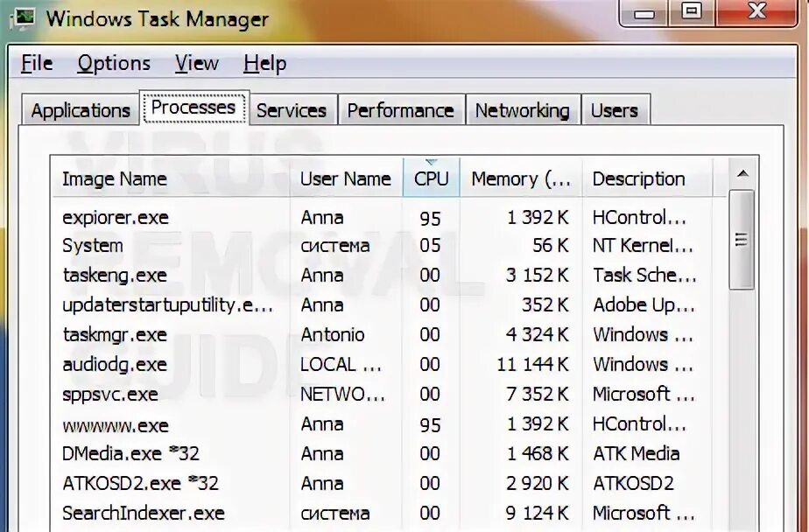809x532 pixels.
Task: Open the File menu
Action: pos(37,63)
